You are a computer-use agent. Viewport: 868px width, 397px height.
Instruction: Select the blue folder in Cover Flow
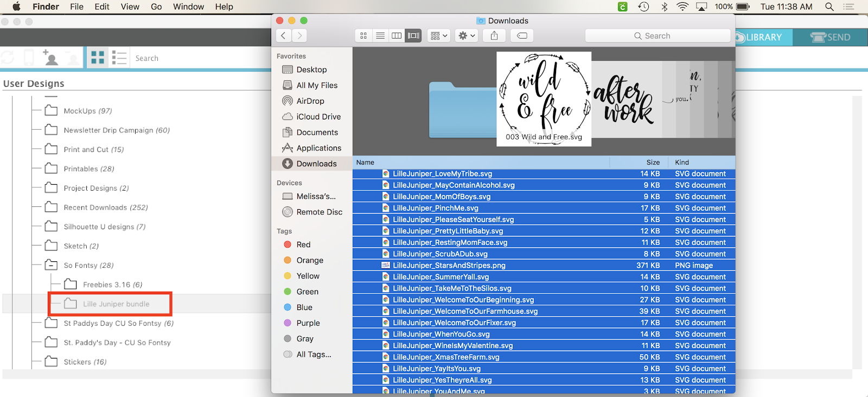click(462, 110)
